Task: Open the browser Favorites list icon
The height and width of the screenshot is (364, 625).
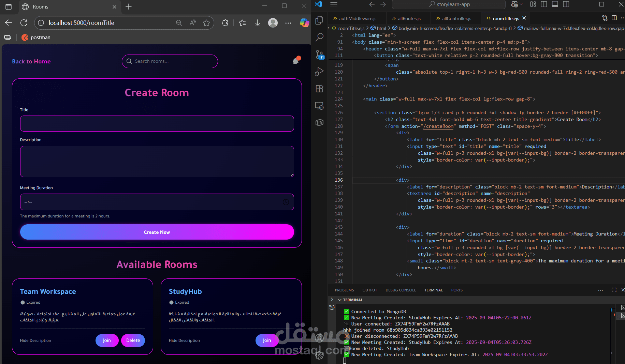Action: point(242,23)
